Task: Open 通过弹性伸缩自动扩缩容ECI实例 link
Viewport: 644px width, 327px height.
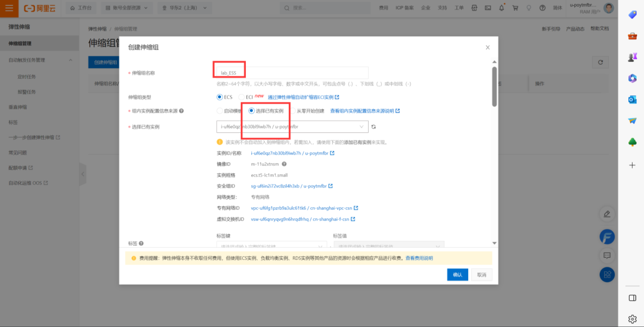Action: 303,97
